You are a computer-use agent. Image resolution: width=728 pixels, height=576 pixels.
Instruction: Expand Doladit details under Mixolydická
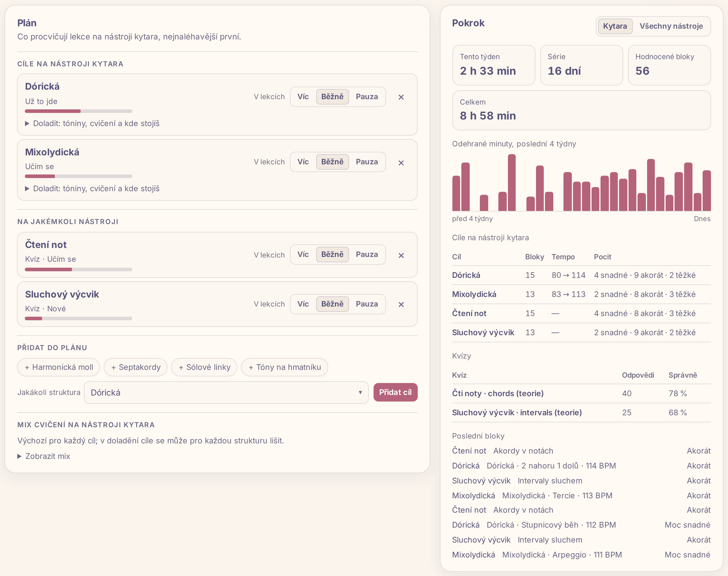click(x=92, y=189)
